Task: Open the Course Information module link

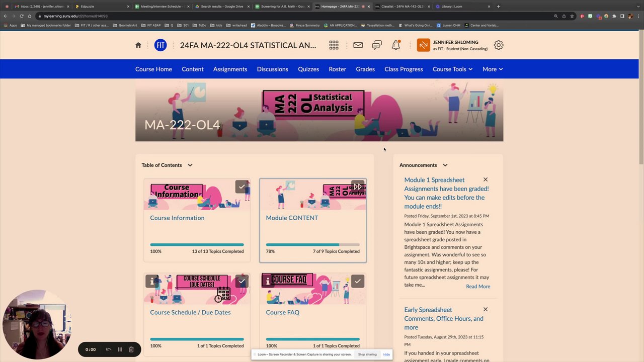Action: click(177, 218)
